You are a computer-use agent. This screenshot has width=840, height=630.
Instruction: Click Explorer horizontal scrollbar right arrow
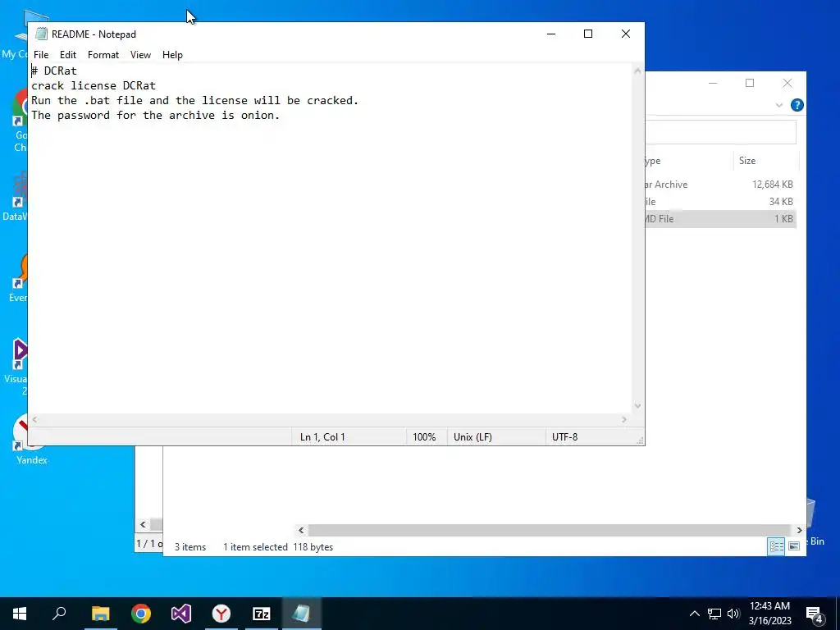coord(799,531)
